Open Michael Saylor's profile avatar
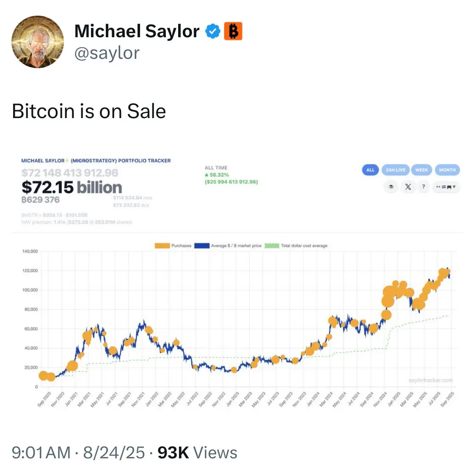The width and height of the screenshot is (476, 471). 38,42
